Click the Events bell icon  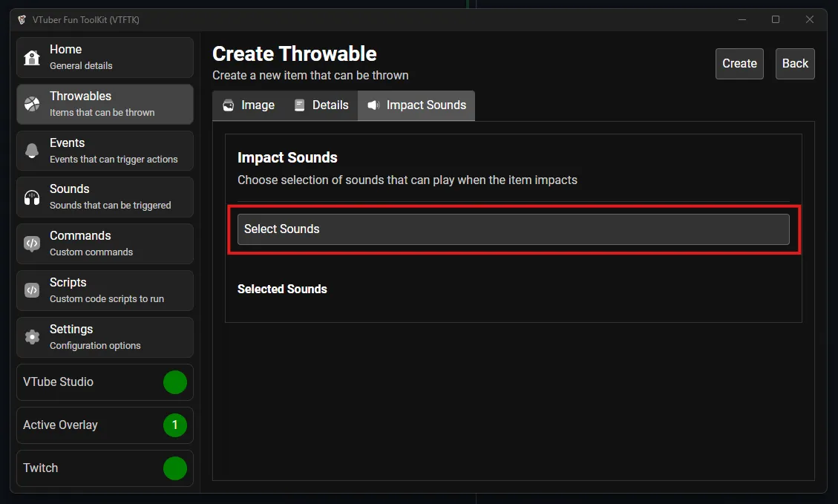click(33, 151)
